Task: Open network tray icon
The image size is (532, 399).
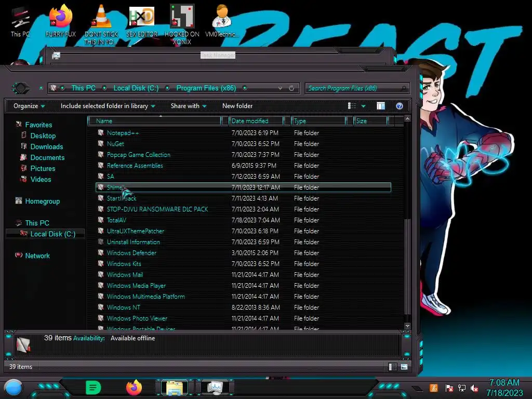Action: (x=461, y=388)
